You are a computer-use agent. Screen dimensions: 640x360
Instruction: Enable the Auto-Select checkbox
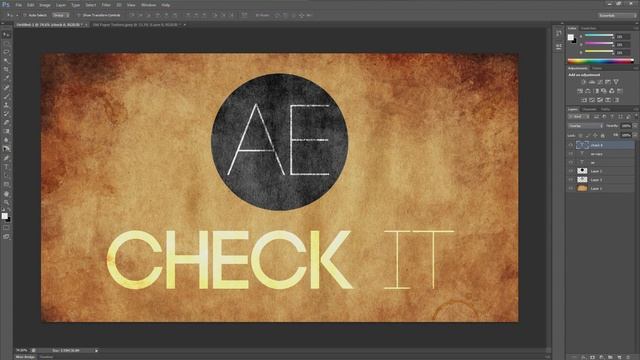pyautogui.click(x=25, y=15)
